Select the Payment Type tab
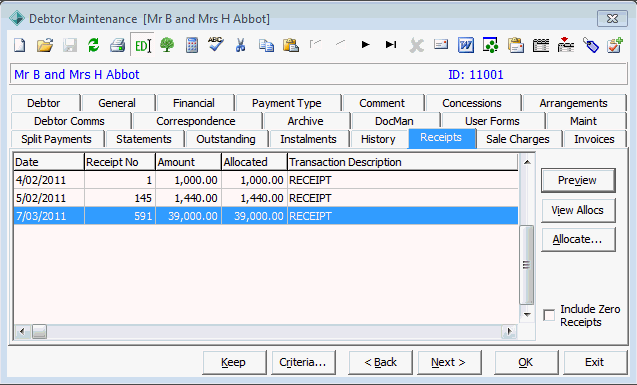The width and height of the screenshot is (637, 385). tap(288, 103)
